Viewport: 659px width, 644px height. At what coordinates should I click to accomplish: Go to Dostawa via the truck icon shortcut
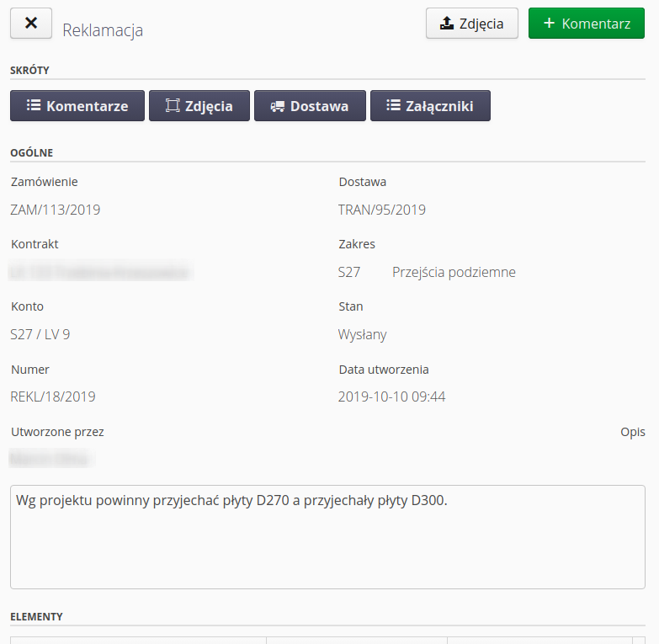point(310,106)
